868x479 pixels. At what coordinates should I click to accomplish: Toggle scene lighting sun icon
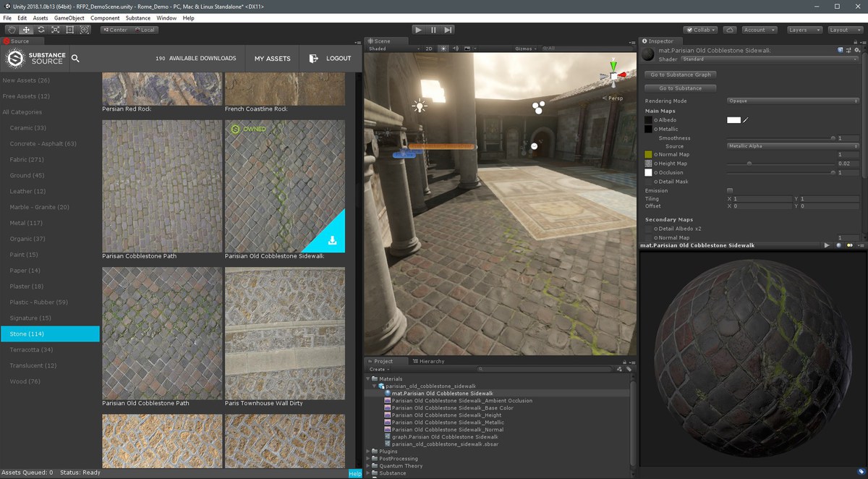tap(444, 48)
